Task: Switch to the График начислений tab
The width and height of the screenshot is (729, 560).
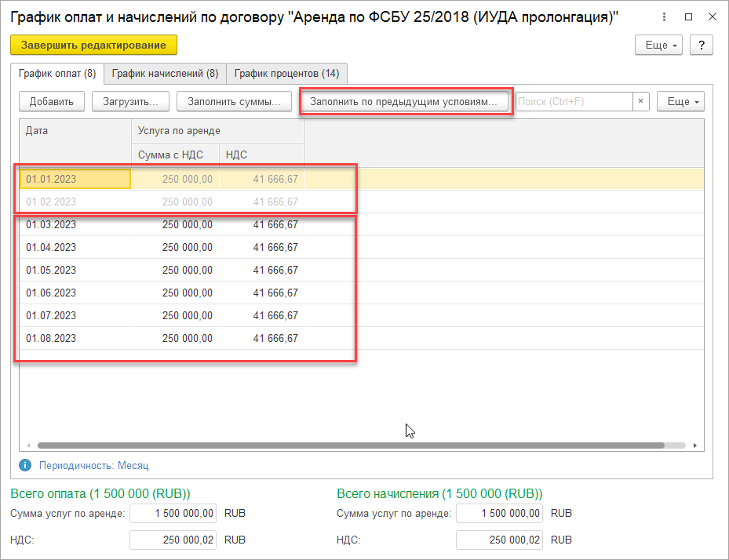Action: pos(165,74)
